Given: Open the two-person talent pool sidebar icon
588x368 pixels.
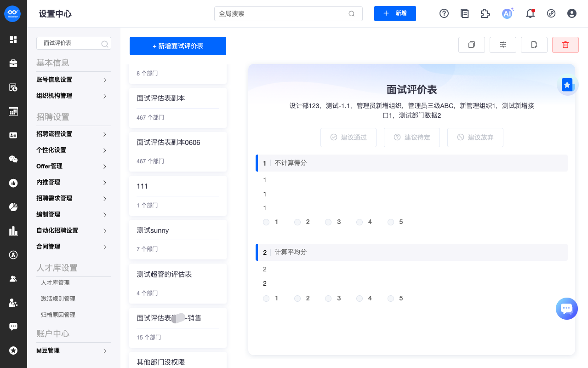Looking at the screenshot, I should click(x=13, y=279).
